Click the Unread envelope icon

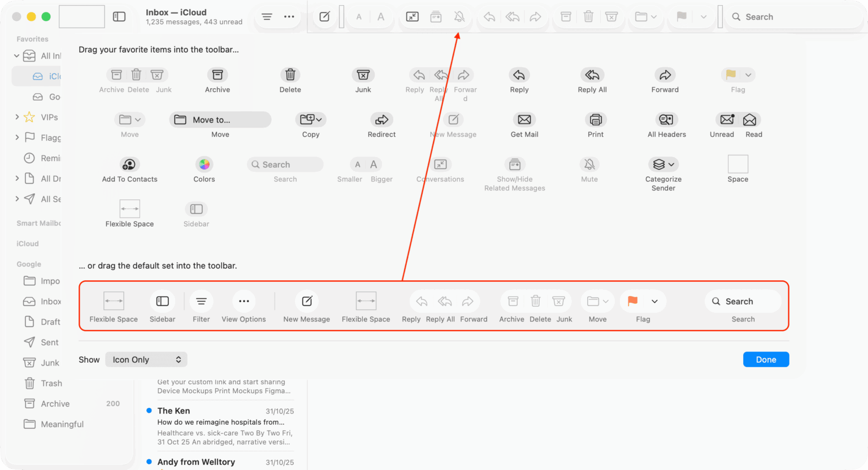pos(727,120)
